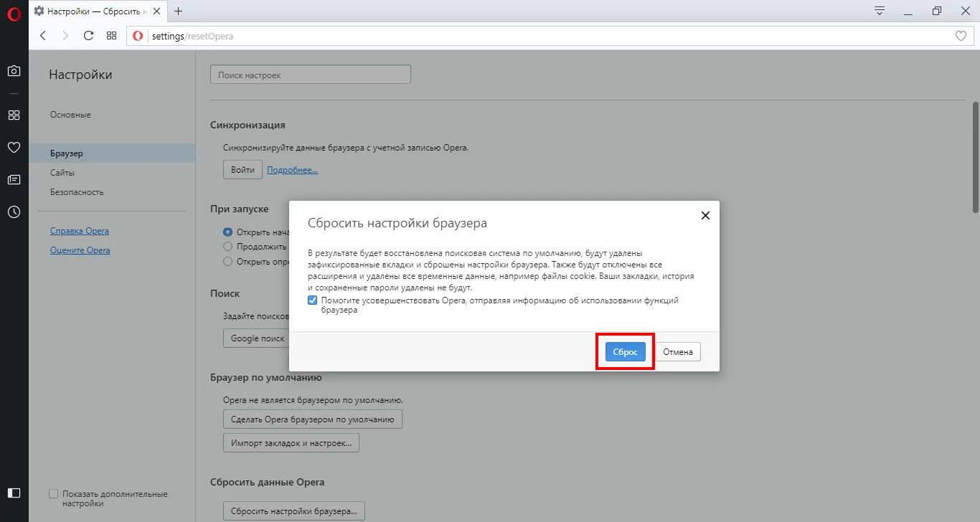Select the Продолжить radio option
Screen dimensions: 980x522
coord(228,247)
